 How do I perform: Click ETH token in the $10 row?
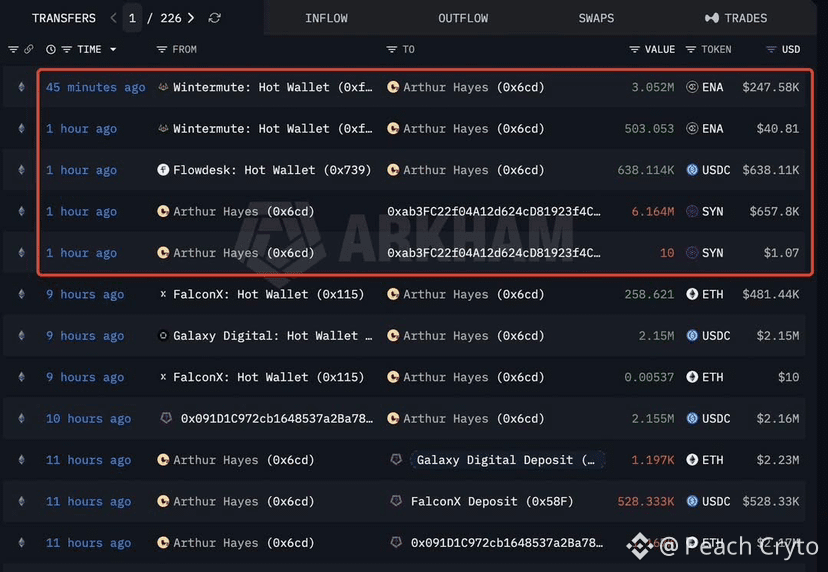(x=705, y=377)
